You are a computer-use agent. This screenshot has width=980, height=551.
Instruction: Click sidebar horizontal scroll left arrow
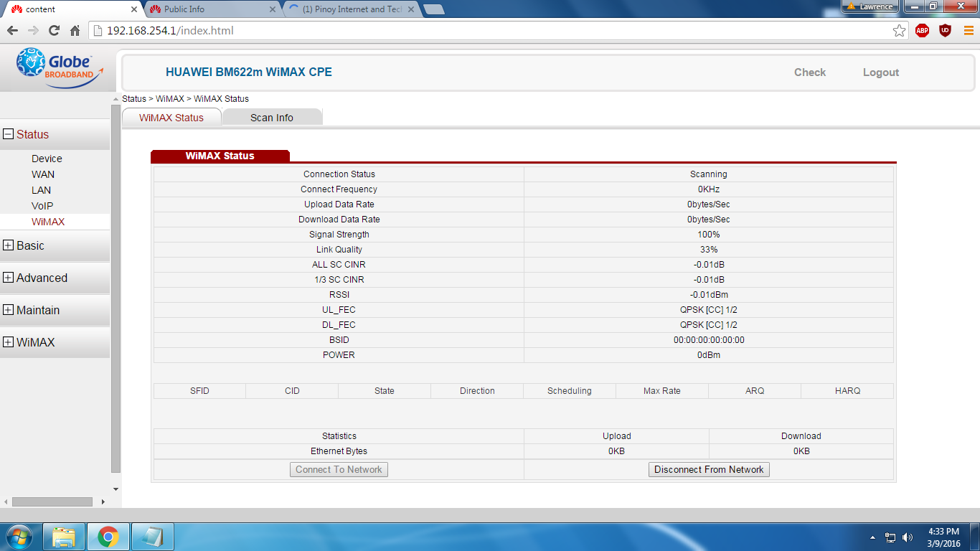point(6,501)
